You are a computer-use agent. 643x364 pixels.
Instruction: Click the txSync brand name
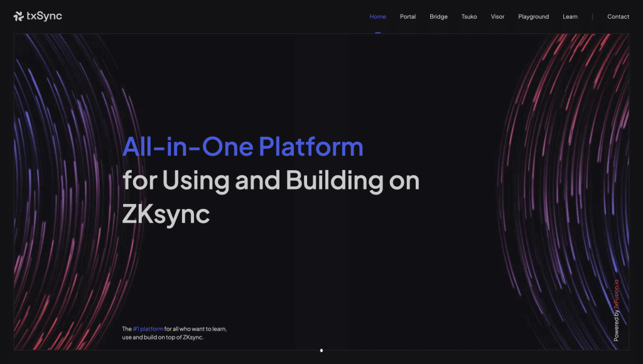tap(45, 16)
